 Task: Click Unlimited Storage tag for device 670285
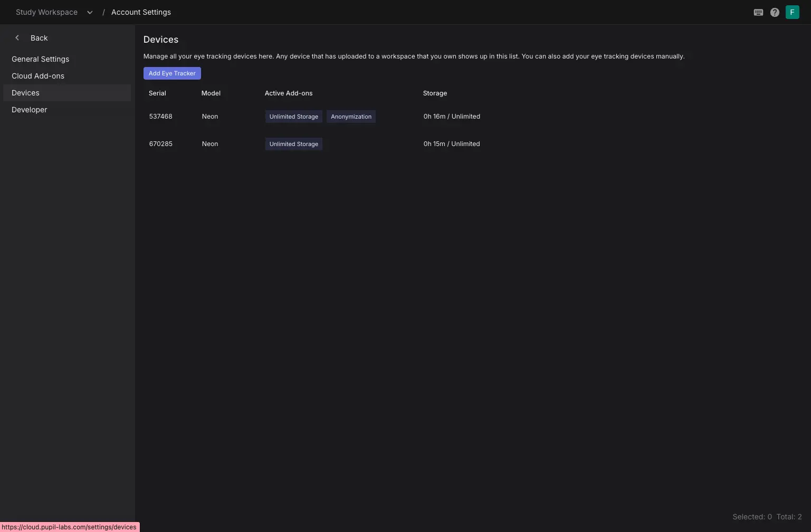(x=293, y=144)
